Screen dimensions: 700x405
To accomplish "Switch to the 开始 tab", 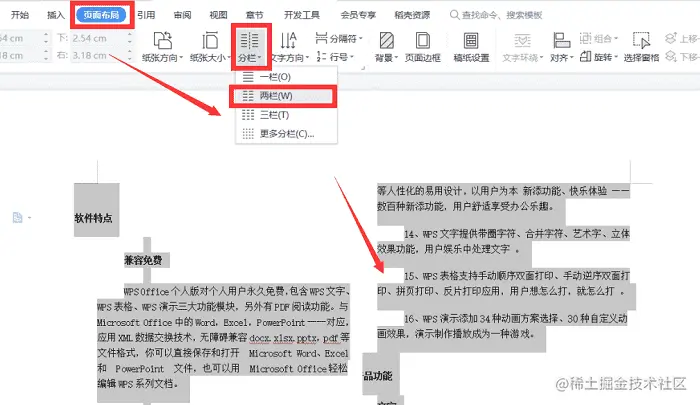I will tap(20, 15).
